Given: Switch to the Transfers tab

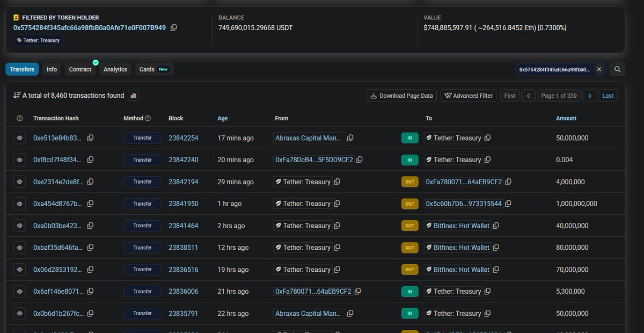Looking at the screenshot, I should pyautogui.click(x=22, y=69).
